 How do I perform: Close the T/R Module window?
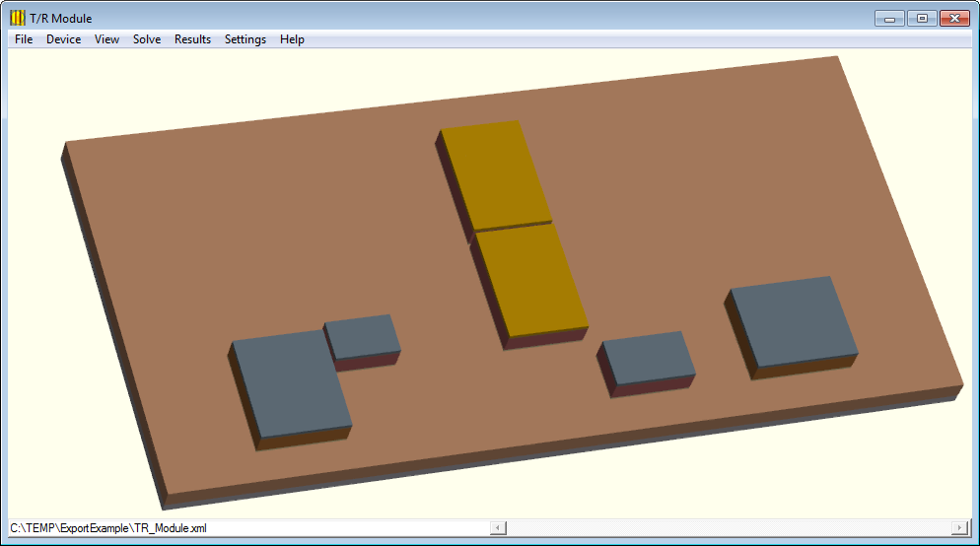[x=954, y=19]
